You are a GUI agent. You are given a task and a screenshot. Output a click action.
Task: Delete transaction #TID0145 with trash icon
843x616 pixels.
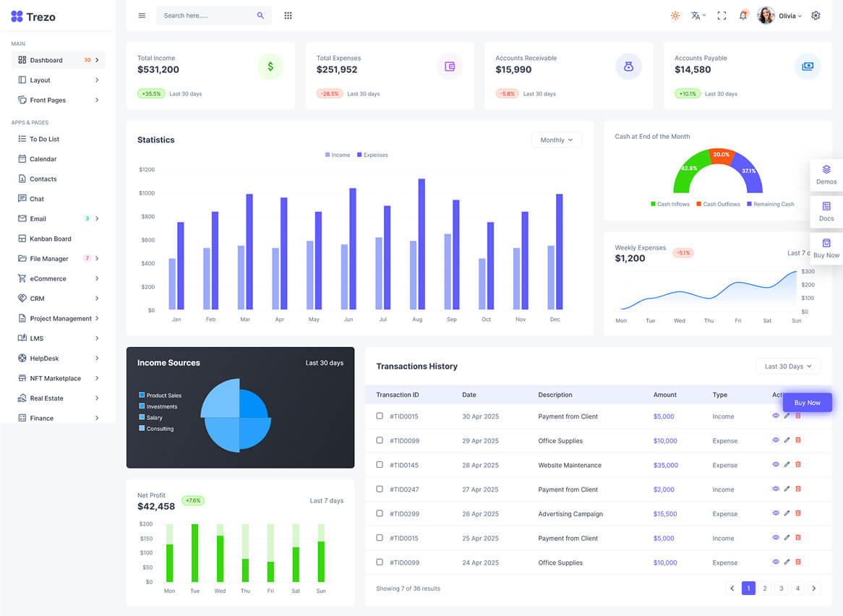point(798,464)
